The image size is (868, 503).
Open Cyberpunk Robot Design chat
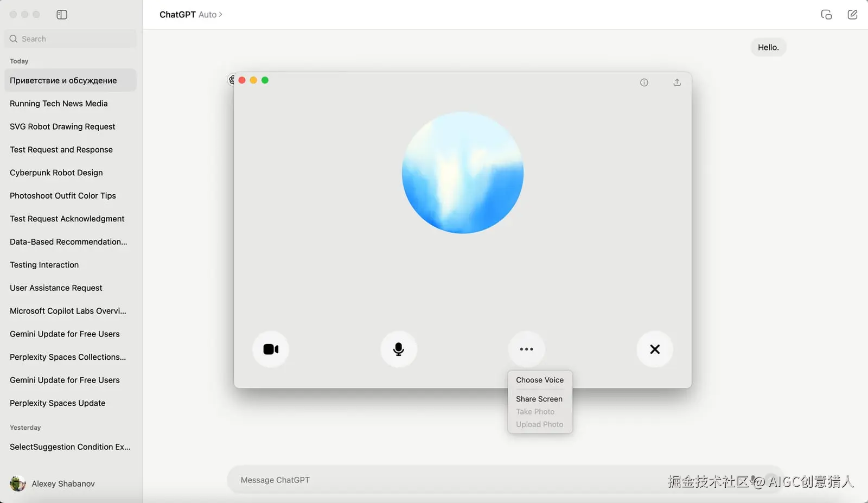71,173
